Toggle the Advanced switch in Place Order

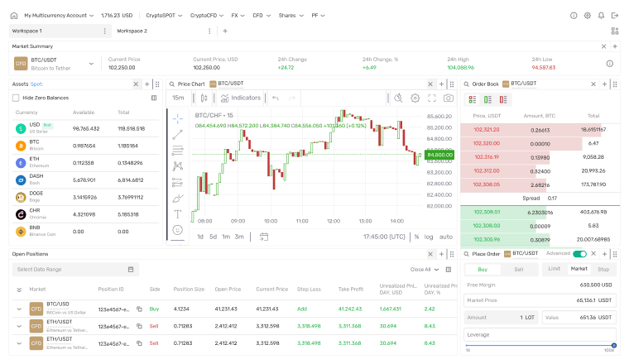point(579,254)
